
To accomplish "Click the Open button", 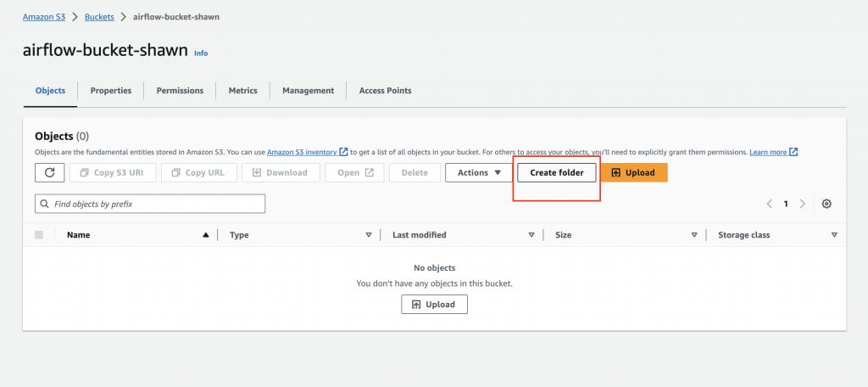I will pyautogui.click(x=355, y=172).
